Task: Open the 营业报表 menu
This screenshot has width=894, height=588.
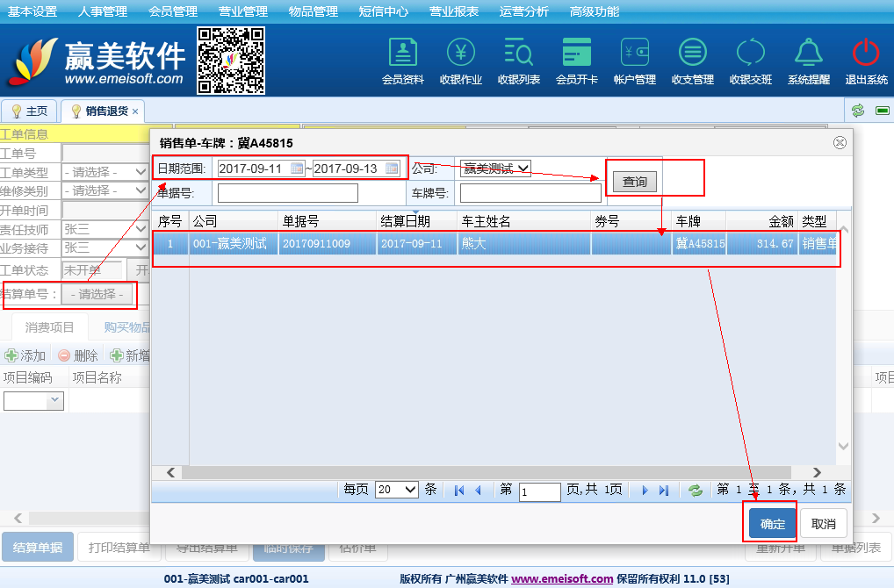Action: (454, 11)
